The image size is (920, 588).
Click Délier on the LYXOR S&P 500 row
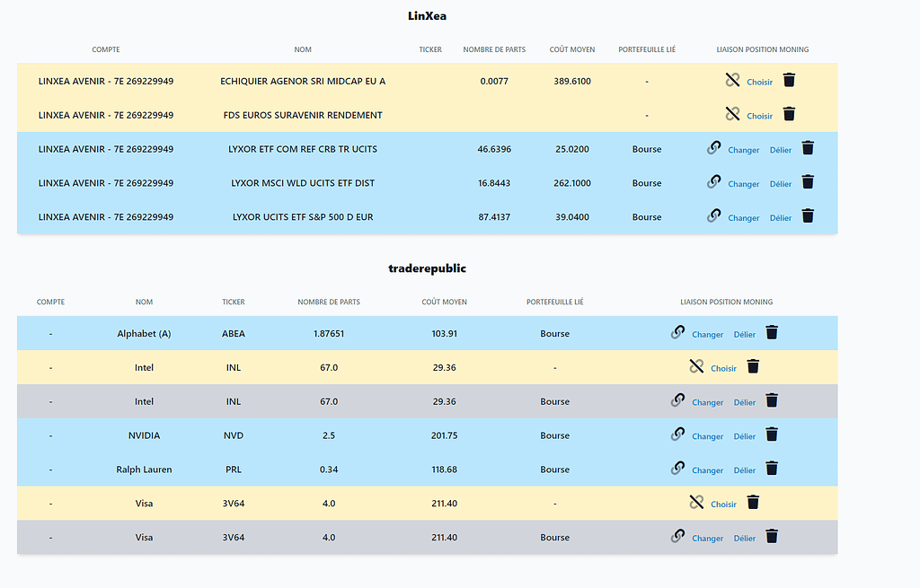[781, 218]
